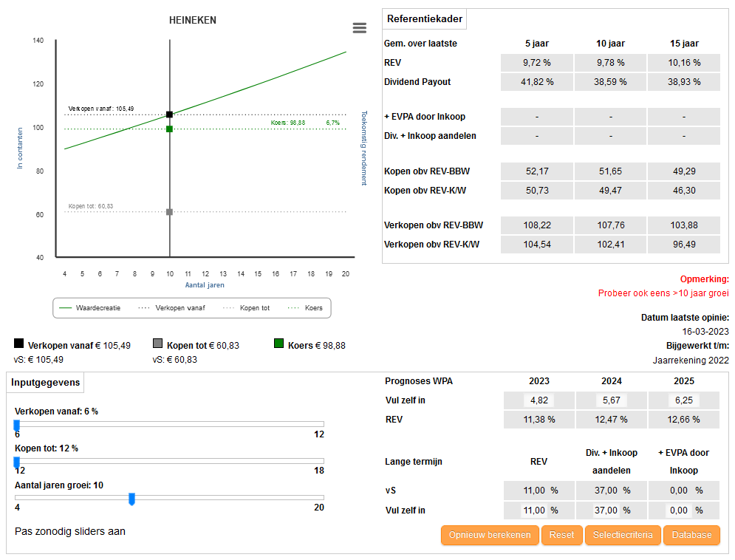Viewport: 735px width, 560px height.
Task: Click the 10 jaar REV value 9,78 %
Action: 611,63
